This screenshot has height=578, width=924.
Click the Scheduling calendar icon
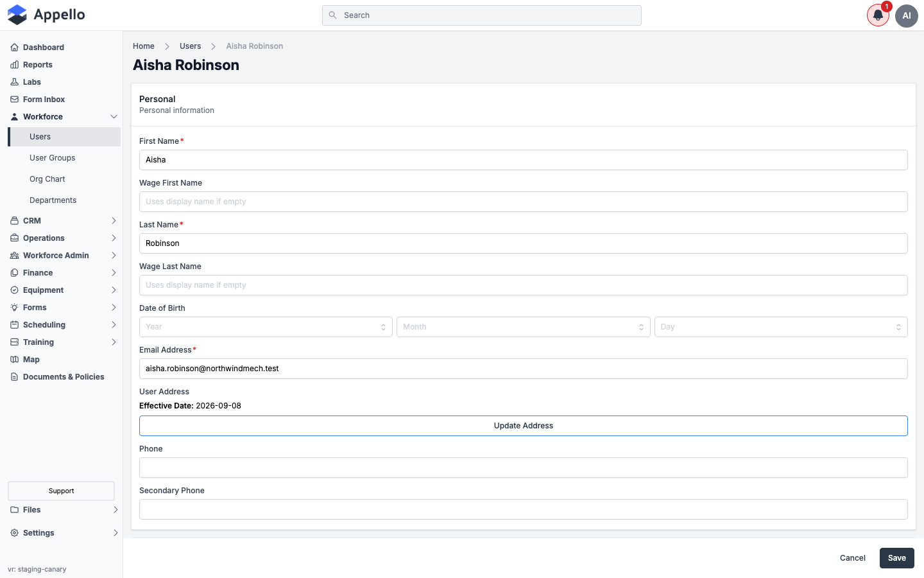(x=14, y=325)
